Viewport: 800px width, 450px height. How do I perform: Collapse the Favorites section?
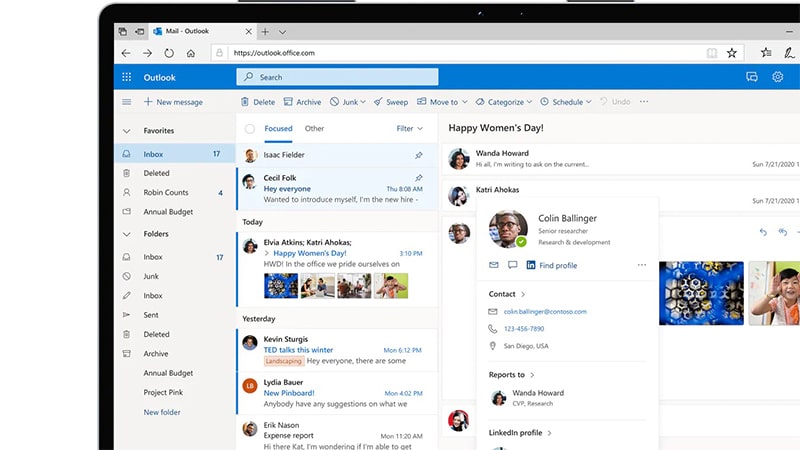[x=127, y=131]
